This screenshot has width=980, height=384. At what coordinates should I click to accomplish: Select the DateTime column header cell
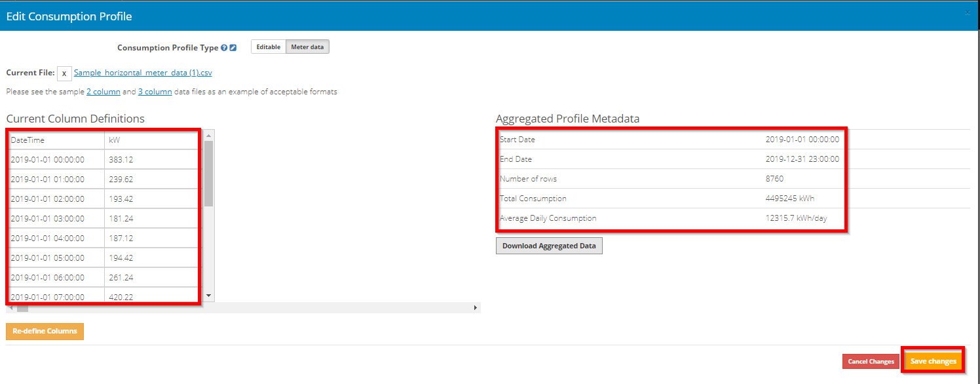coord(56,140)
